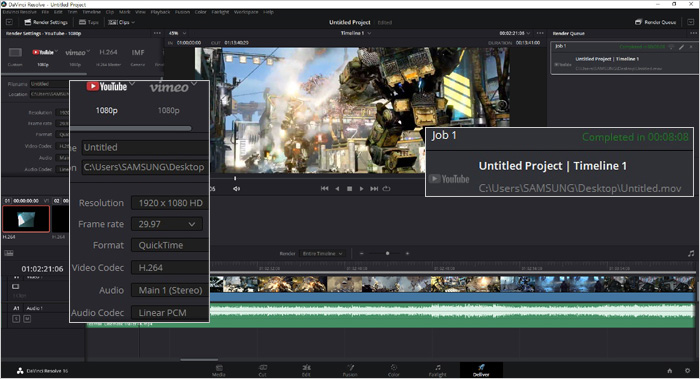The image size is (700, 379).
Task: Select the YouTube render preset
Action: click(x=43, y=56)
